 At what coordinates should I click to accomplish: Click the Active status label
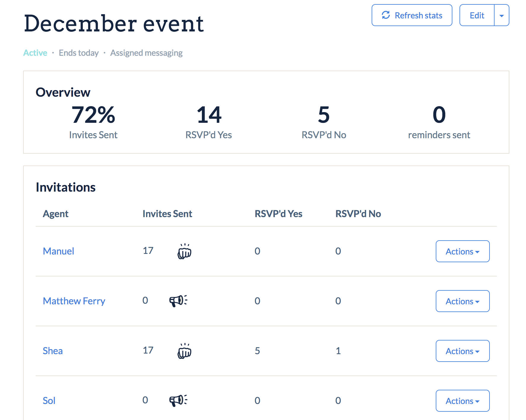pos(35,53)
